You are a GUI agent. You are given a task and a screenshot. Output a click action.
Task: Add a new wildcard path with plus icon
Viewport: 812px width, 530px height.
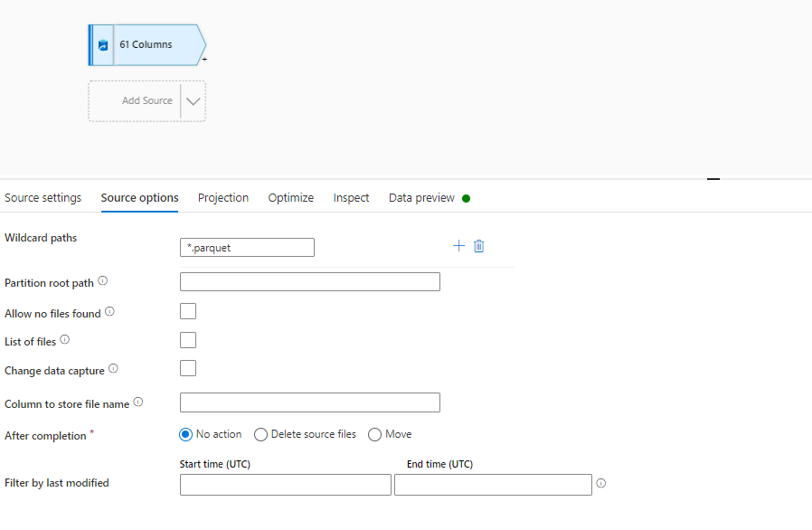tap(458, 246)
